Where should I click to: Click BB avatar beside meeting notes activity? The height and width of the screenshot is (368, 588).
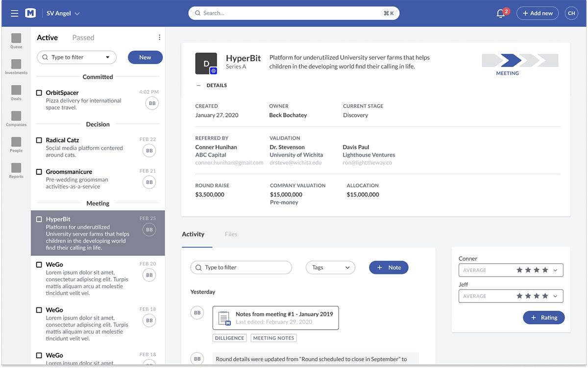197,313
